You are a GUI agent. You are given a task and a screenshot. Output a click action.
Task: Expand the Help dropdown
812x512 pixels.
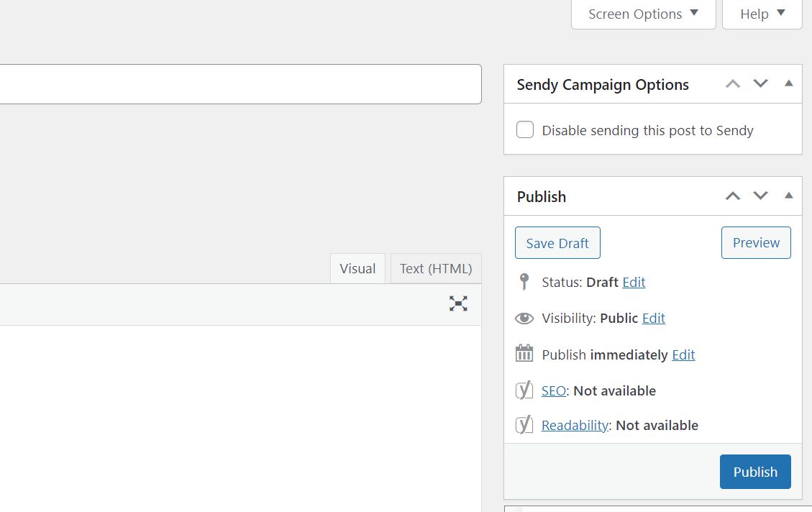[762, 14]
